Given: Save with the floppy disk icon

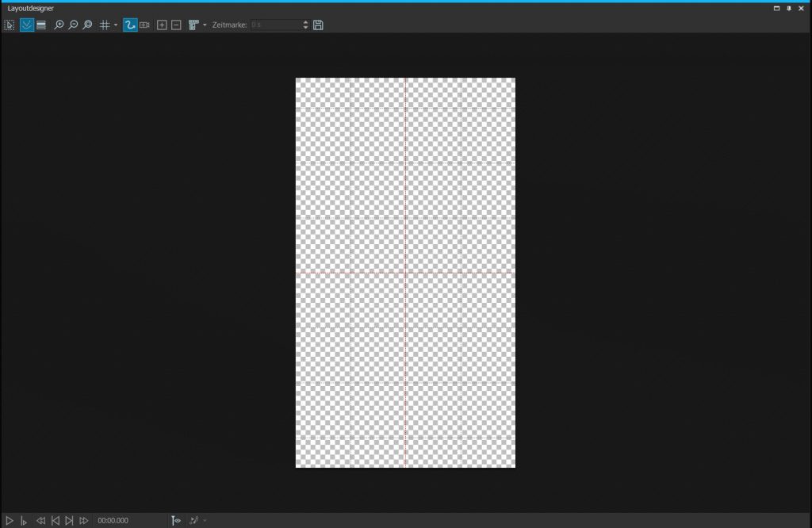Looking at the screenshot, I should [x=318, y=25].
